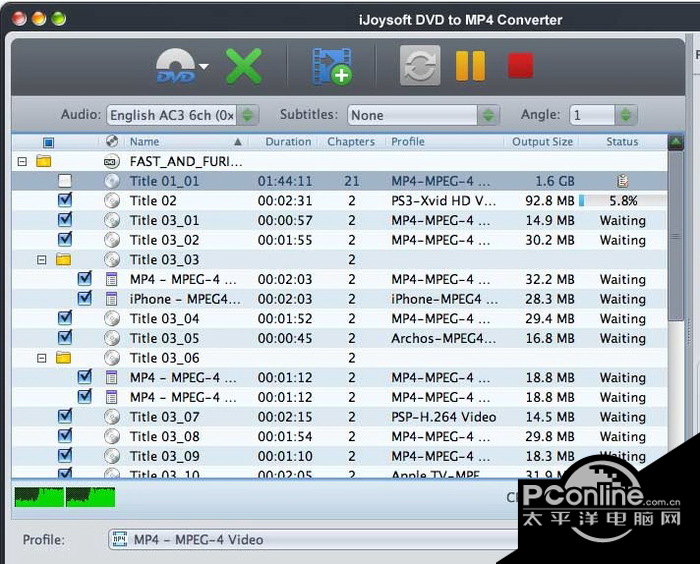Open the Angle dropdown
The image size is (700, 564).
click(603, 115)
